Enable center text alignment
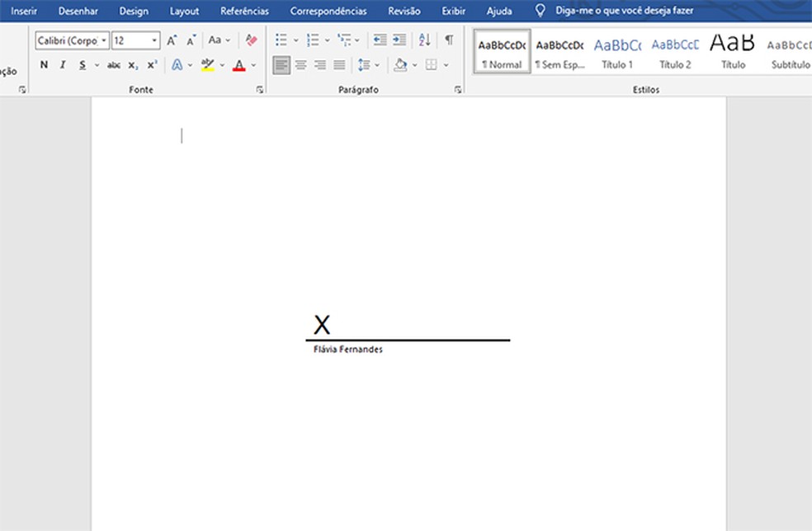The height and width of the screenshot is (531, 812). coord(301,64)
